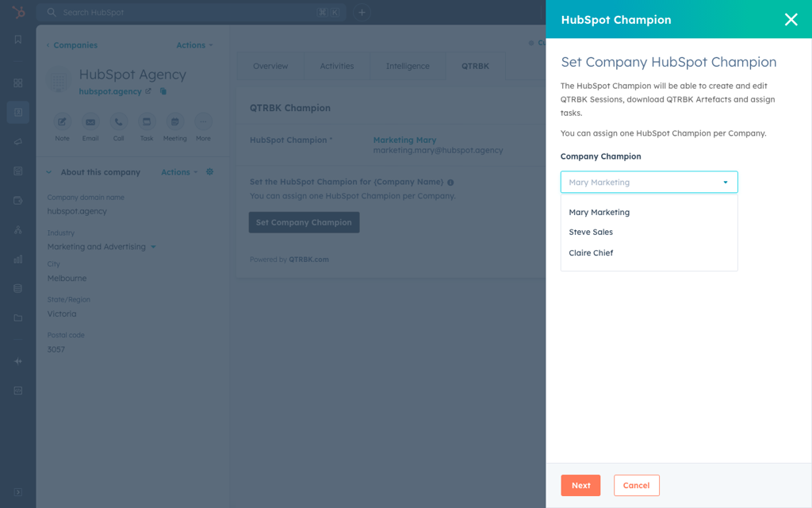
Task: Open the workspaces grid icon in sidebar
Action: tap(18, 83)
